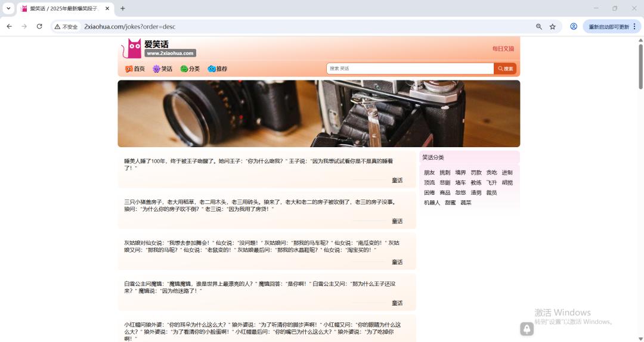This screenshot has height=342, width=644.
Task: Click the 三只小猪盖房子 joke text
Action: 261,206
